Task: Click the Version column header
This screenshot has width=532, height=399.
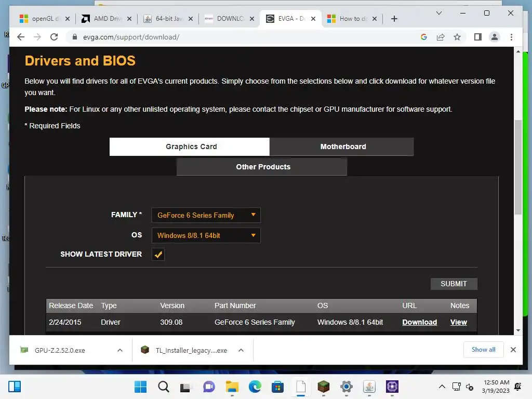Action: pos(172,305)
